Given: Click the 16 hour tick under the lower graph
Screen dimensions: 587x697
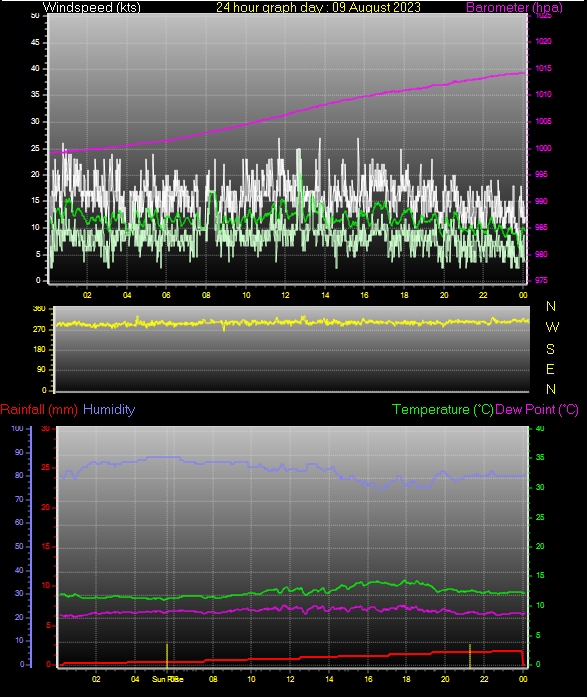Looking at the screenshot, I should pyautogui.click(x=368, y=679).
